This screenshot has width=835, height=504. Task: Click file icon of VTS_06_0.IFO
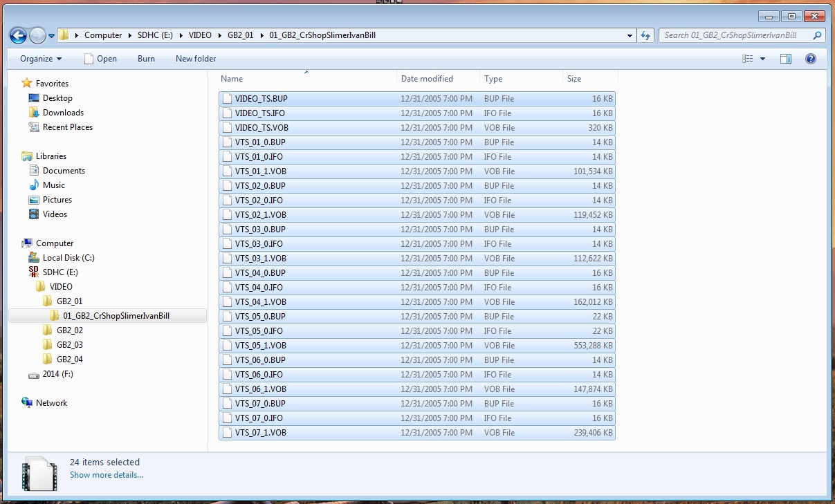[227, 375]
